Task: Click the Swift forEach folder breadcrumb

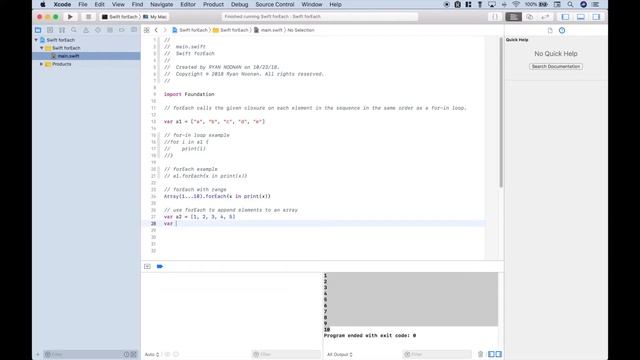Action: [x=231, y=30]
